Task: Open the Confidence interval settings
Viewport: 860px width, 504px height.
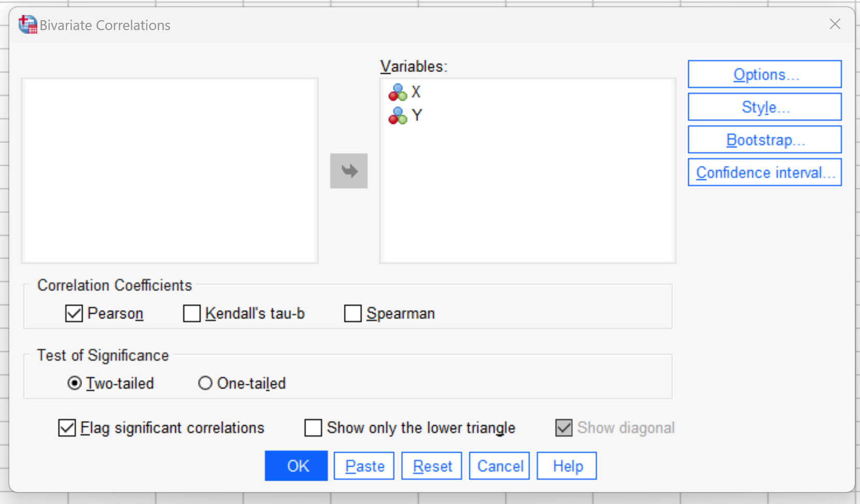Action: coord(765,172)
